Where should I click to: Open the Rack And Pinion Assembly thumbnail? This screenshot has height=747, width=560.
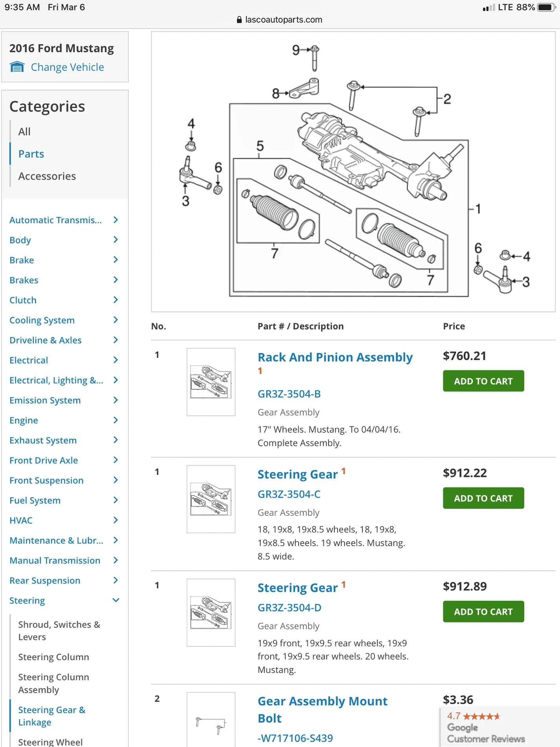211,382
